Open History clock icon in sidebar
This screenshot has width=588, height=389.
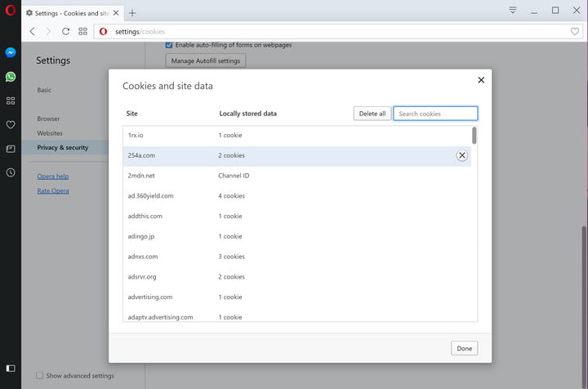pyautogui.click(x=11, y=172)
